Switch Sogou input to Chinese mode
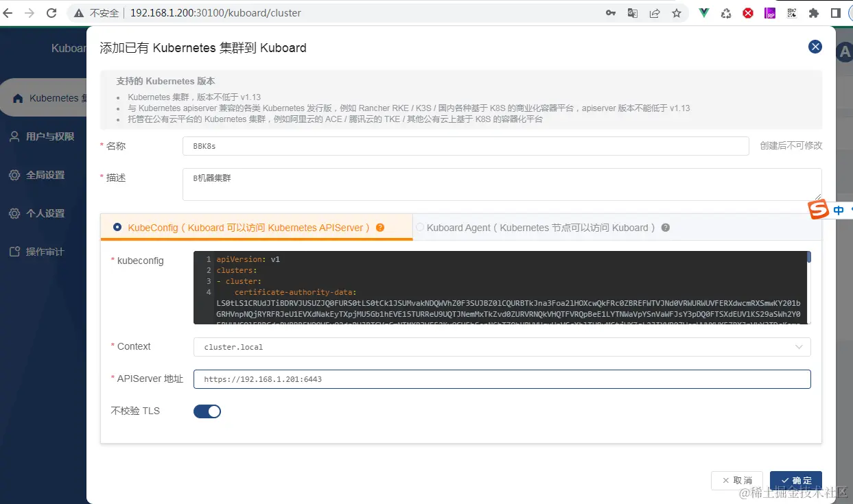The image size is (853, 504). 839,211
